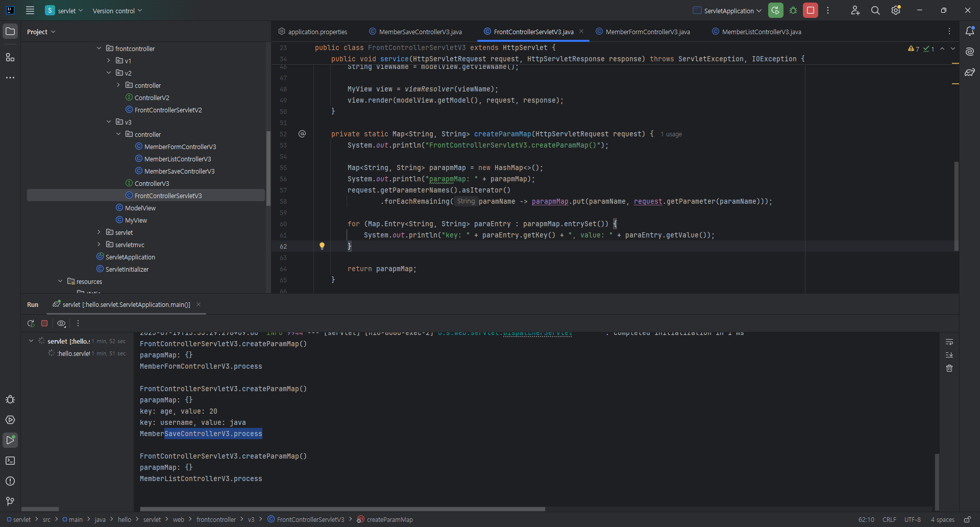Image resolution: width=980 pixels, height=527 pixels.
Task: Open AI Assistant spiral icon
Action: click(970, 52)
